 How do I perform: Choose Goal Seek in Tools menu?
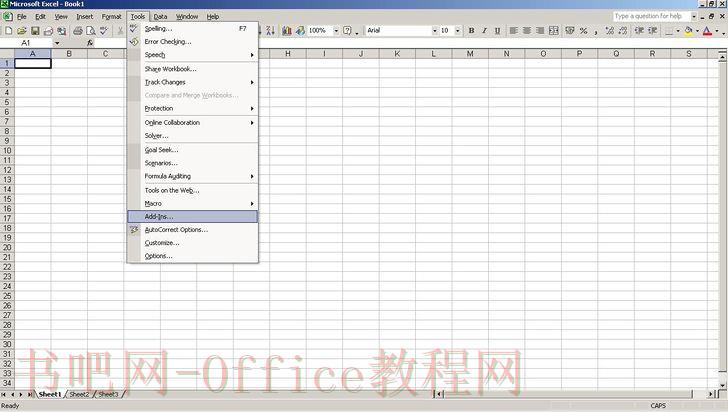pyautogui.click(x=193, y=150)
